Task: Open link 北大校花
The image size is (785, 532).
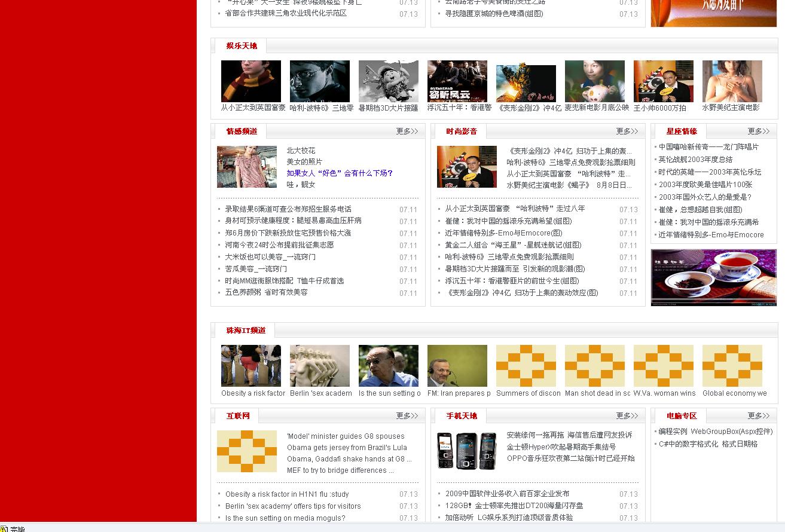Action: coord(301,151)
